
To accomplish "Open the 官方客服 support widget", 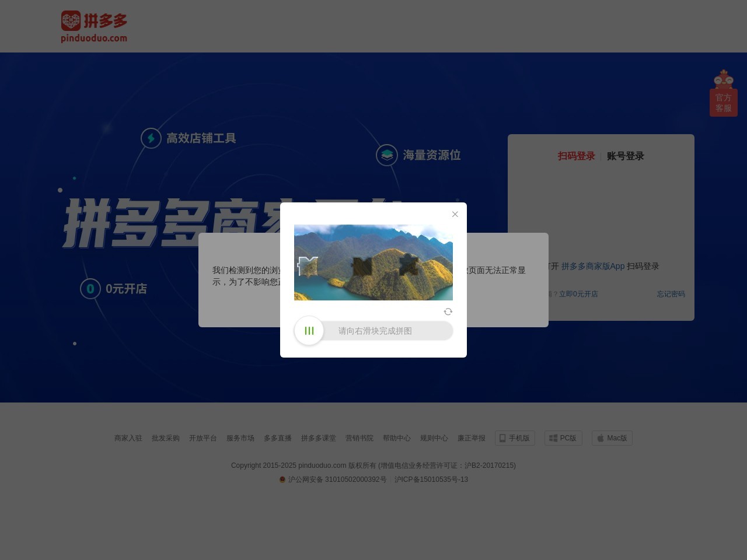I will [x=724, y=93].
